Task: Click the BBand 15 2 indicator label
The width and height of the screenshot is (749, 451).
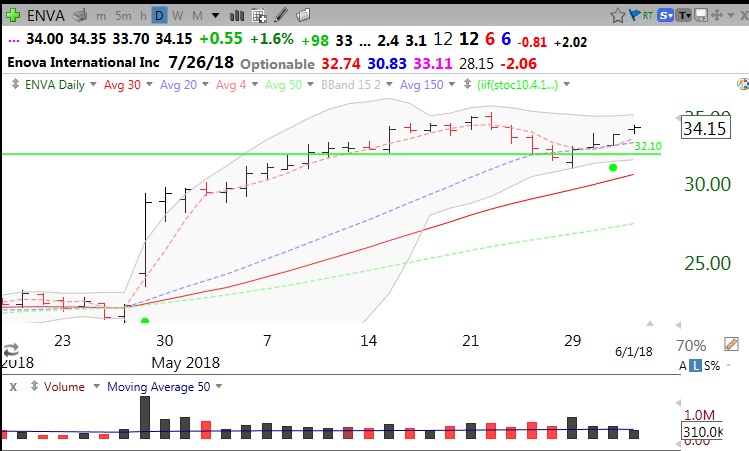Action: 351,85
